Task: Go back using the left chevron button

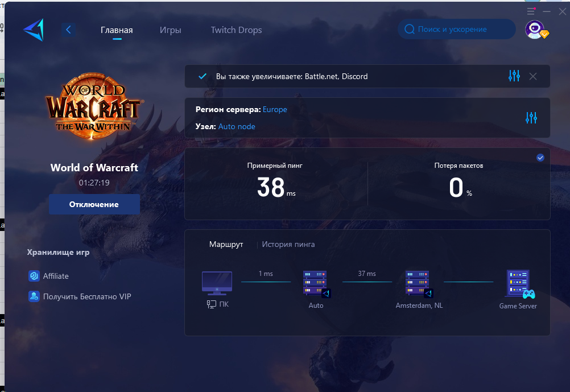Action: pos(68,30)
